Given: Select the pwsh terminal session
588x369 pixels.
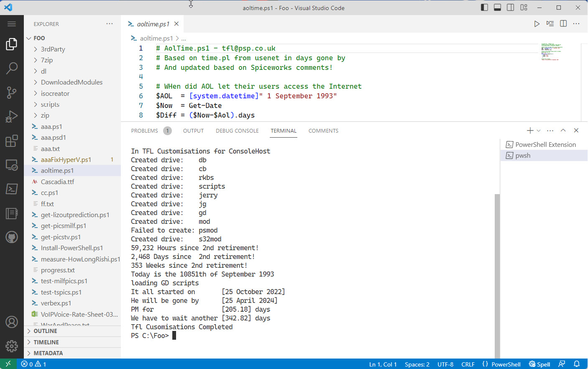Looking at the screenshot, I should [x=544, y=156].
